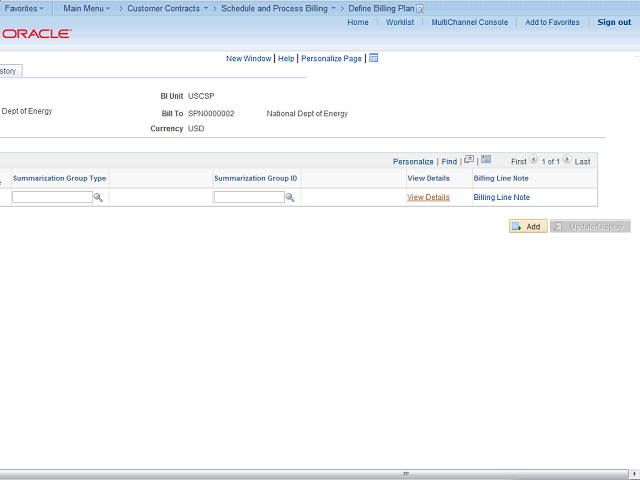This screenshot has height=480, width=640.
Task: Select '1 of 1' row counter text
Action: coord(550,162)
